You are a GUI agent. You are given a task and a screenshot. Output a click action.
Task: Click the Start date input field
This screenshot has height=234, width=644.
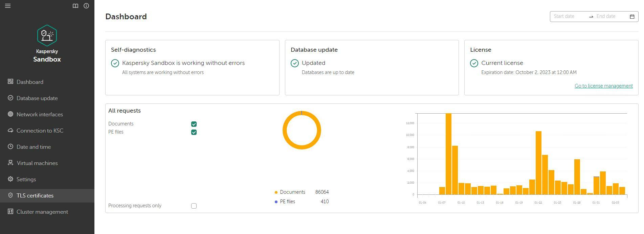point(570,17)
